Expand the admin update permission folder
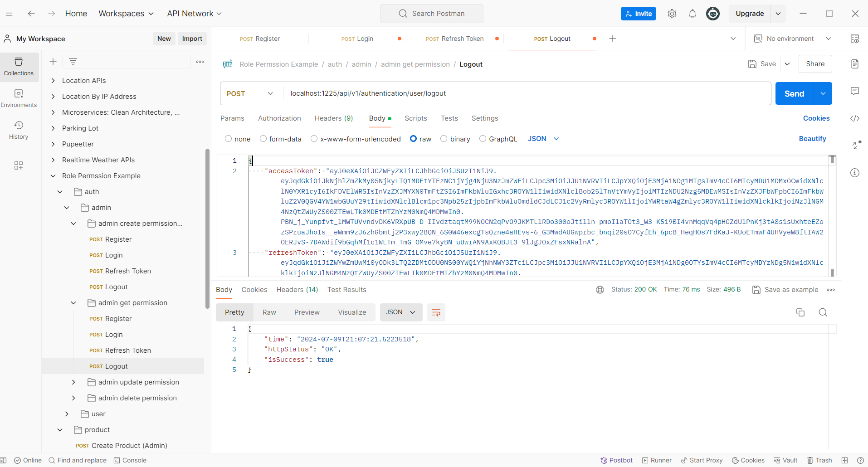Viewport: 868px width, 467px height. pos(73,382)
